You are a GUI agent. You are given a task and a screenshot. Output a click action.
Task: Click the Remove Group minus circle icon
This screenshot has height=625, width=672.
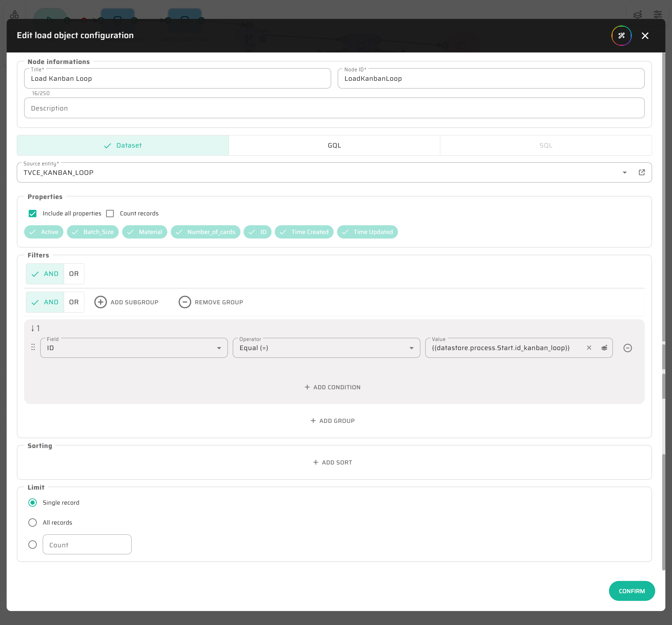click(185, 302)
